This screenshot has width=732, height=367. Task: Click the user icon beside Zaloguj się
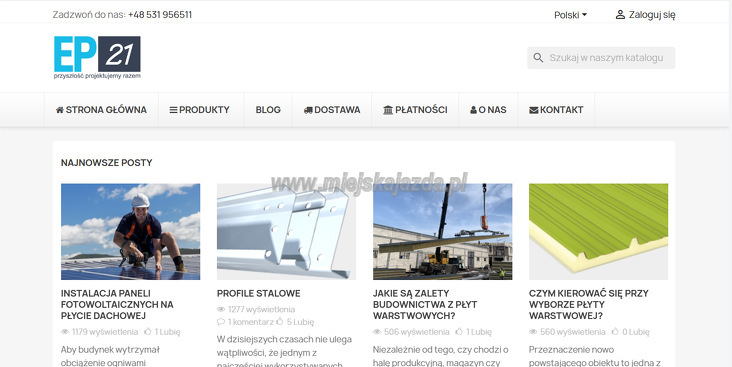click(x=620, y=14)
